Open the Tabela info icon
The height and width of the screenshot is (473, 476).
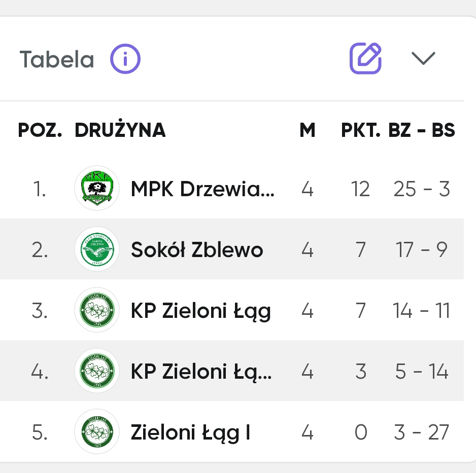click(x=125, y=59)
